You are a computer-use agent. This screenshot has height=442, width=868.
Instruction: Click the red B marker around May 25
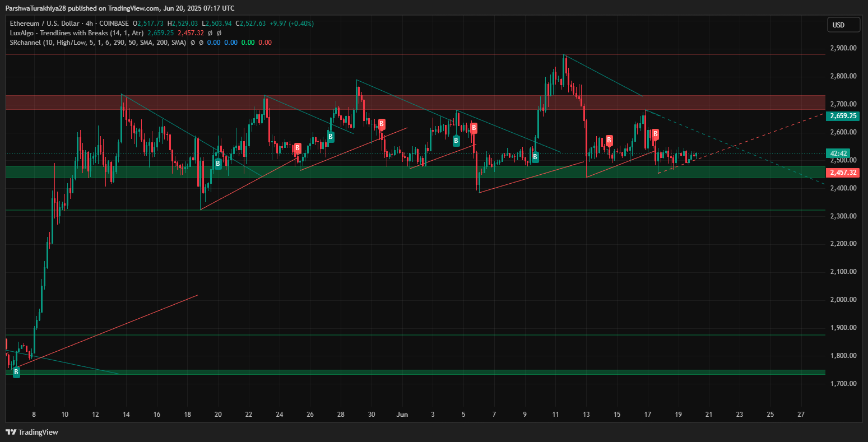tap(298, 148)
